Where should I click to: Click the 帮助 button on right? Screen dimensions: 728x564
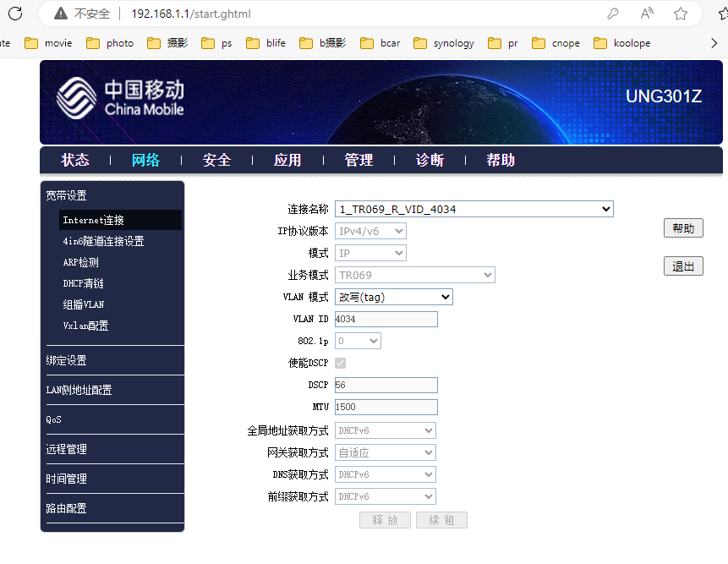682,228
